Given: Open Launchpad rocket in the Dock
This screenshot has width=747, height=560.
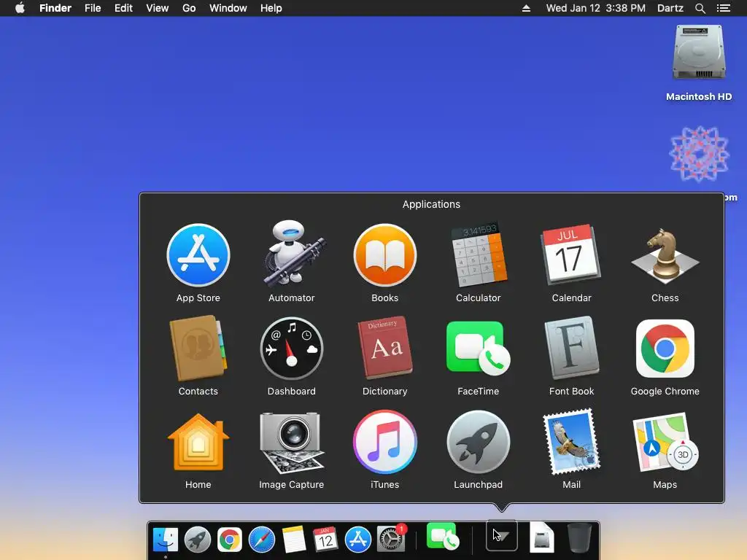Looking at the screenshot, I should [x=197, y=540].
